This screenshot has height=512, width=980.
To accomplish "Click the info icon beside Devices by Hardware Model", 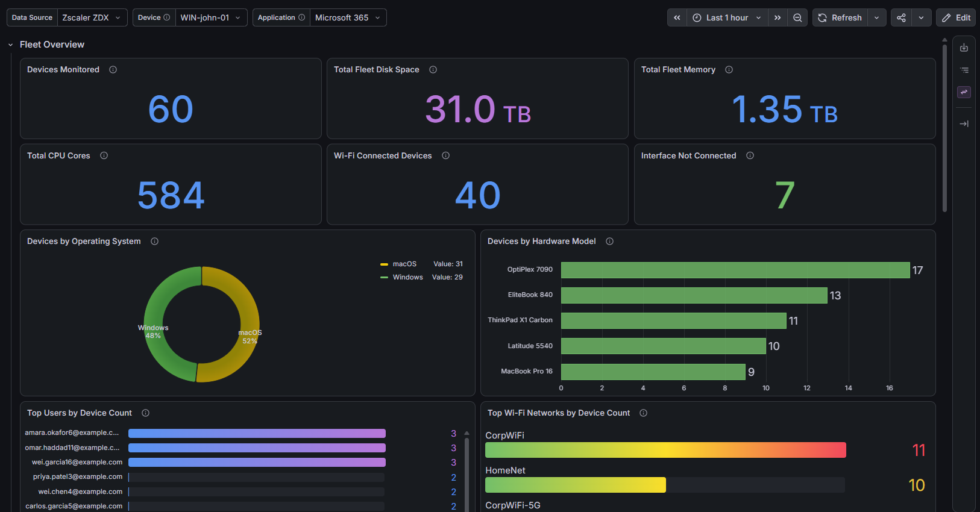I will [x=609, y=242].
